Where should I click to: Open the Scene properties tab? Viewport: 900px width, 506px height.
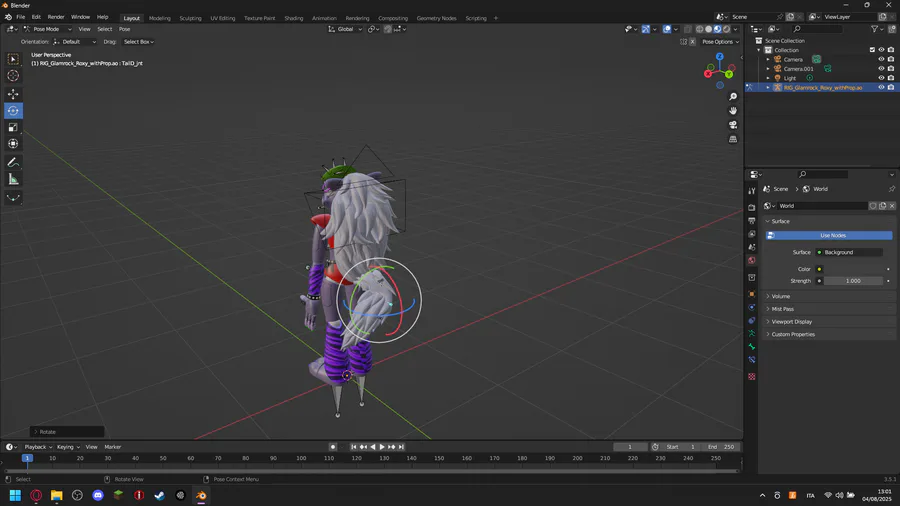752,247
